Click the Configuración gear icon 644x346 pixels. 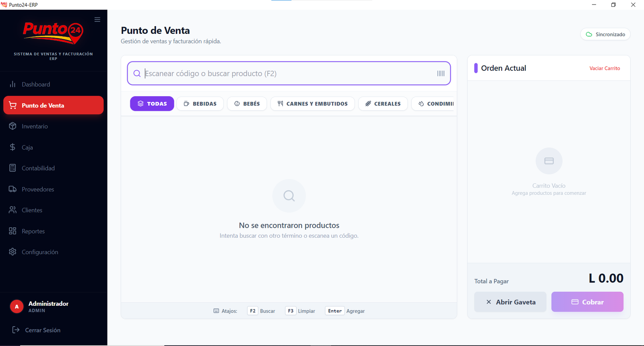(x=12, y=252)
